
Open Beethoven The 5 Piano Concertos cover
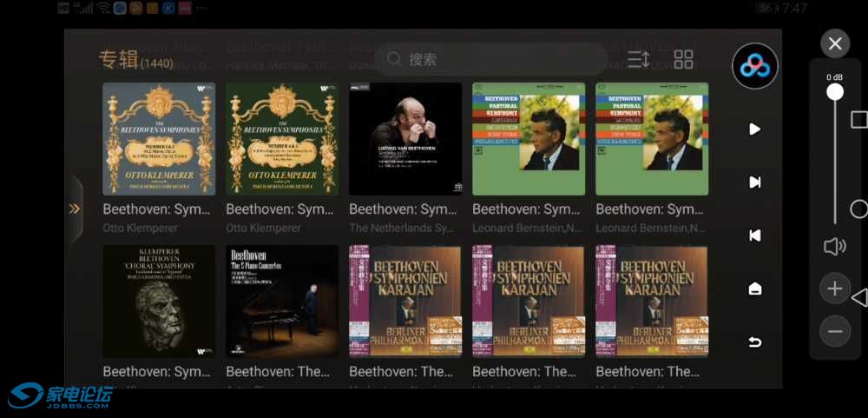click(x=282, y=301)
